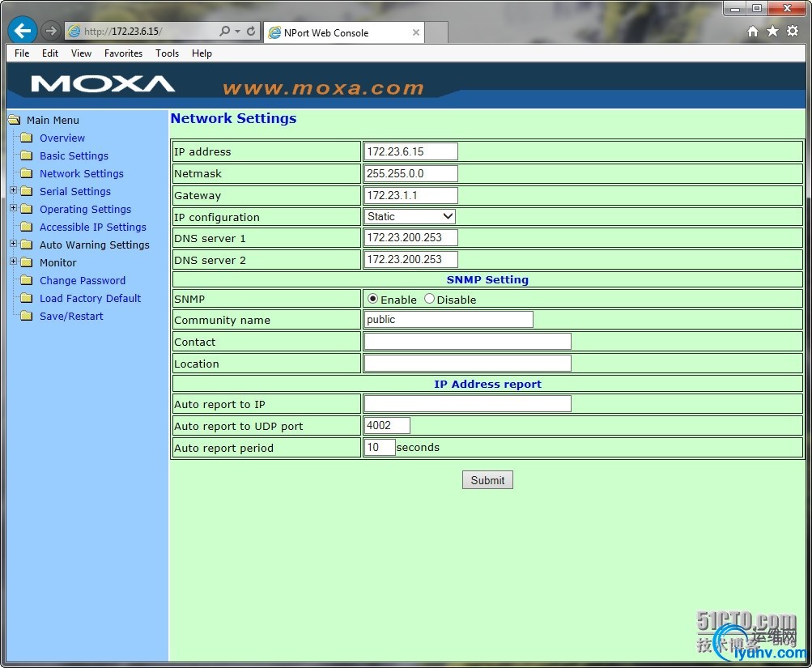Click the MOXA logo
812x668 pixels.
[103, 84]
